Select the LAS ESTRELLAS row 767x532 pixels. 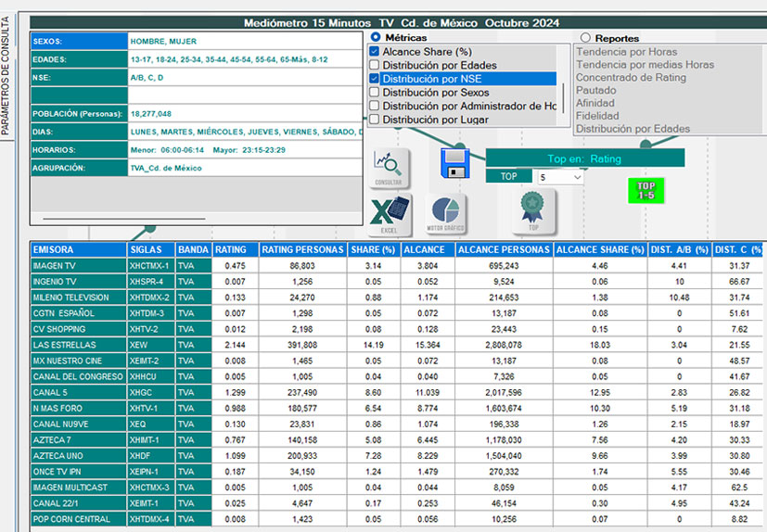(x=396, y=345)
